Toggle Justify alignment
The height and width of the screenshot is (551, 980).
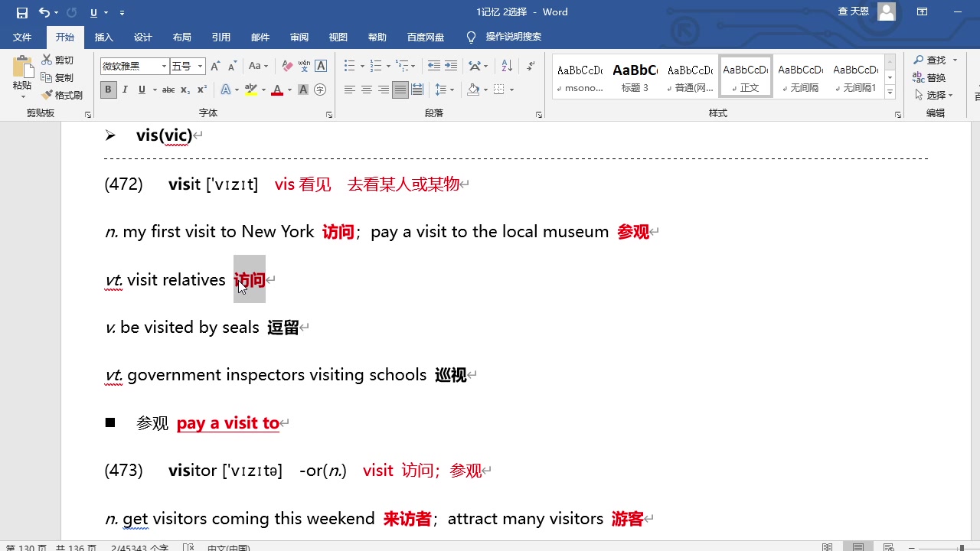click(x=400, y=90)
